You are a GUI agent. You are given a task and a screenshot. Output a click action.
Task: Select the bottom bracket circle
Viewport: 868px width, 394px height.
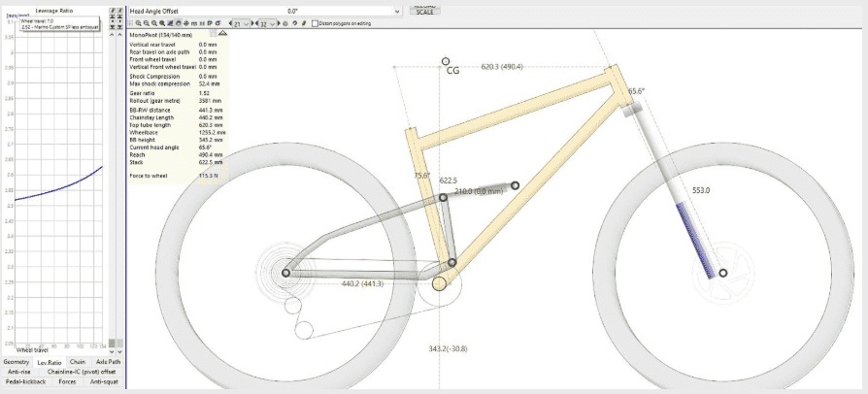440,284
